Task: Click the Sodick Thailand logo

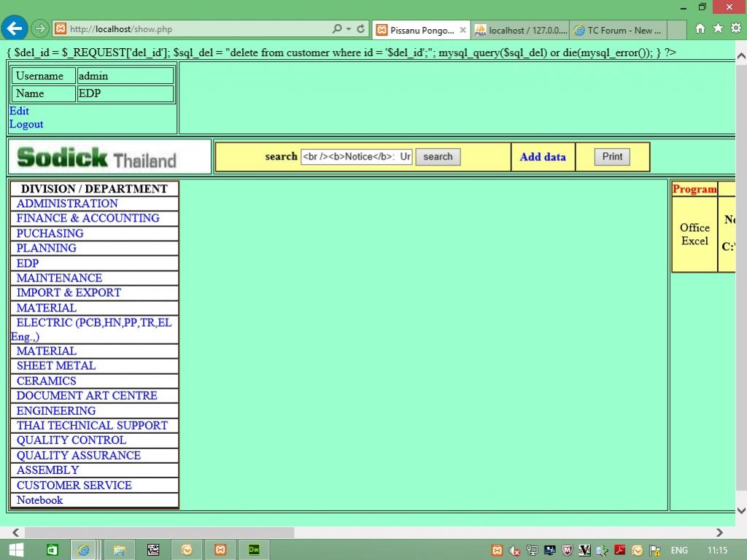Action: 97,157
